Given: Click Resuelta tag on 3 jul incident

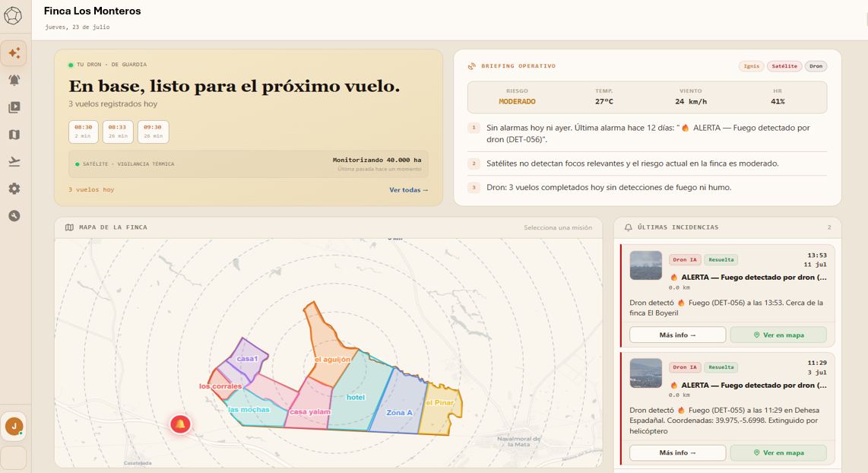Looking at the screenshot, I should tap(721, 367).
